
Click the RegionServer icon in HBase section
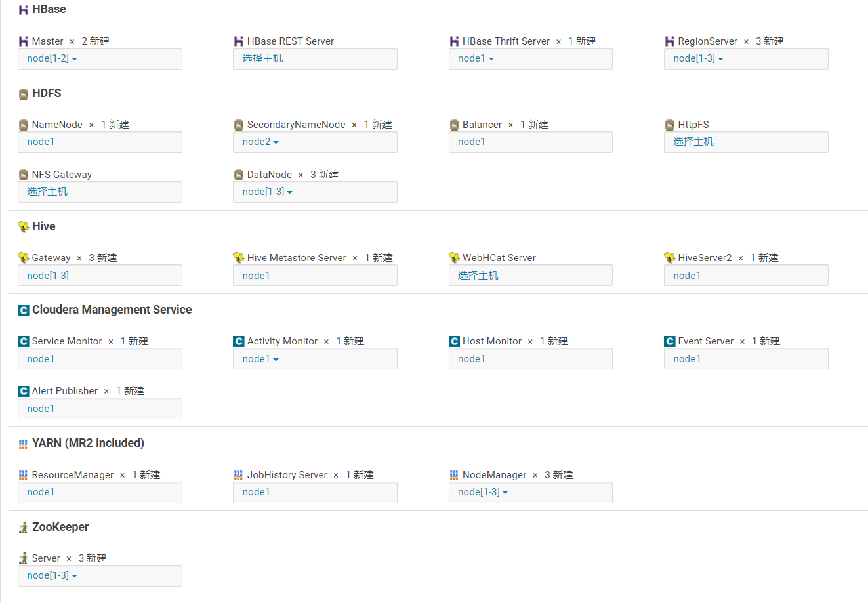pos(669,41)
